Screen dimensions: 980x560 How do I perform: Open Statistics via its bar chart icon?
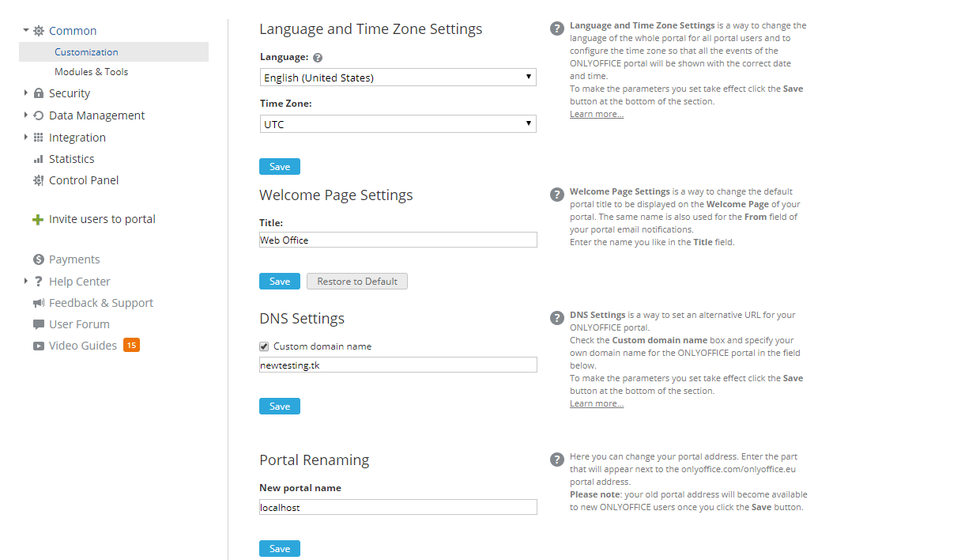click(x=39, y=159)
